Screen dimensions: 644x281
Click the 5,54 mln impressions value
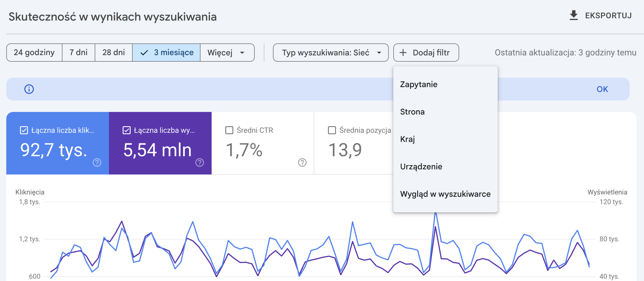[157, 150]
